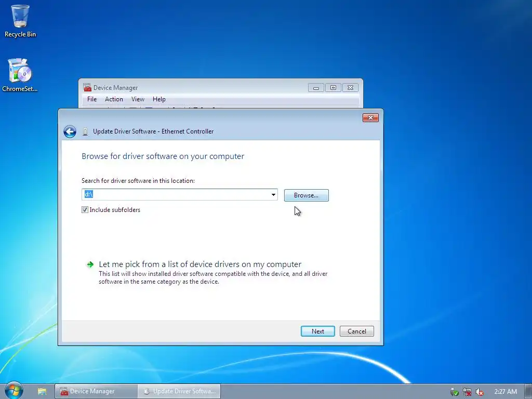Screen dimensions: 532x399
Task: Toggle the Include subfolders checkbox
Action: tap(85, 210)
